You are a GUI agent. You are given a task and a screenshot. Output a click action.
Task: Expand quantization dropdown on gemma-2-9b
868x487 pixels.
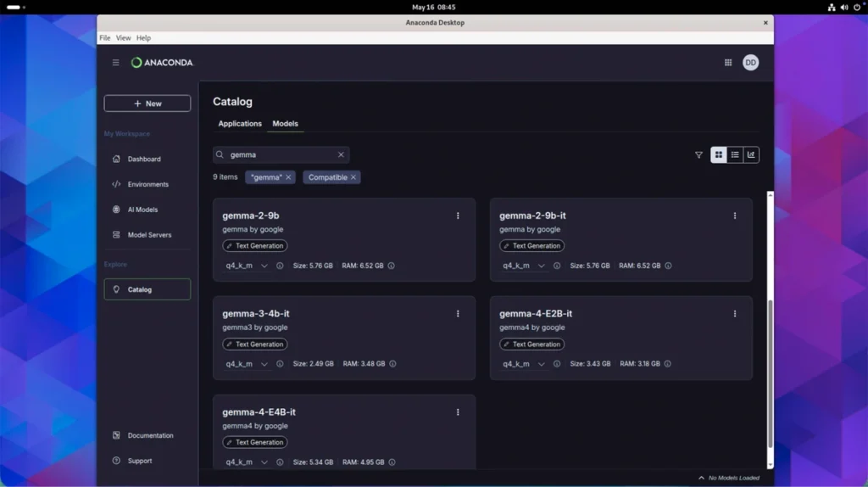[x=247, y=266]
